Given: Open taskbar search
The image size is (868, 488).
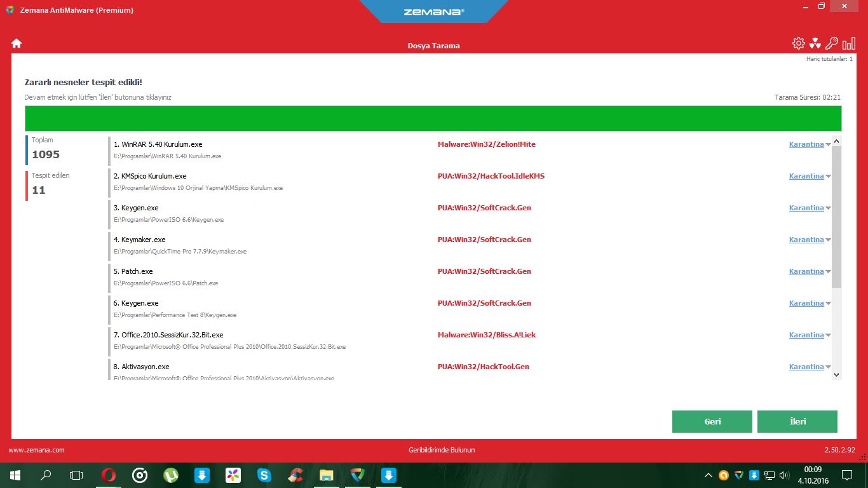Looking at the screenshot, I should [x=46, y=475].
